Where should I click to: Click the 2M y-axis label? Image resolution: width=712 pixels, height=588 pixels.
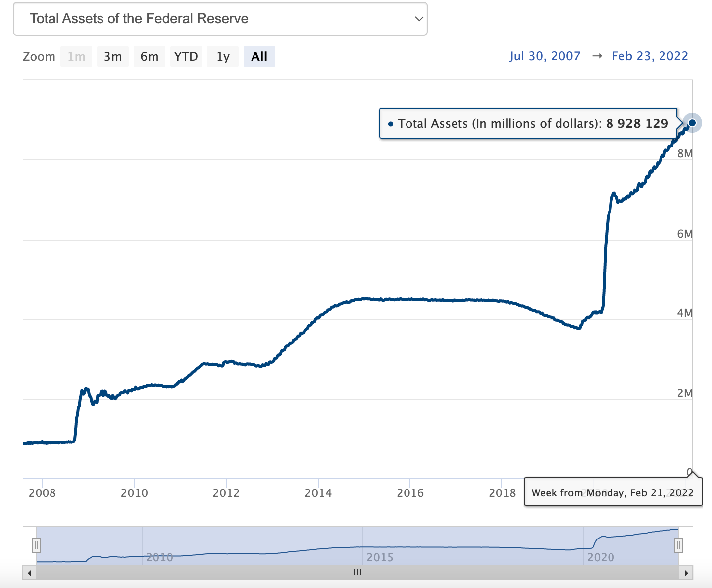pyautogui.click(x=685, y=393)
